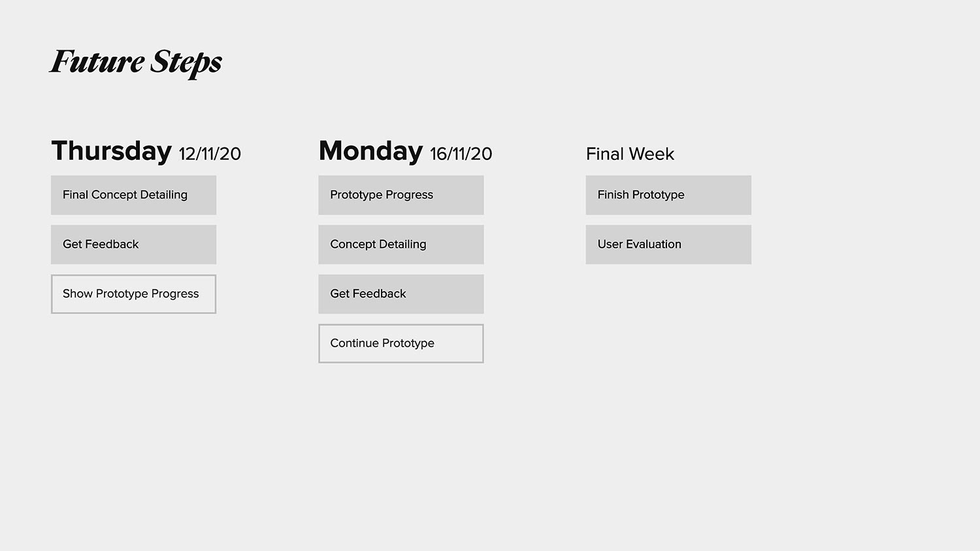
Task: Click the 12/11/20 date text
Action: 210,154
